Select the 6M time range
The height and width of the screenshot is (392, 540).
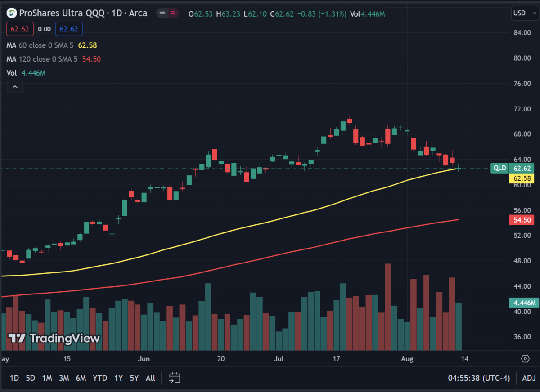point(81,378)
